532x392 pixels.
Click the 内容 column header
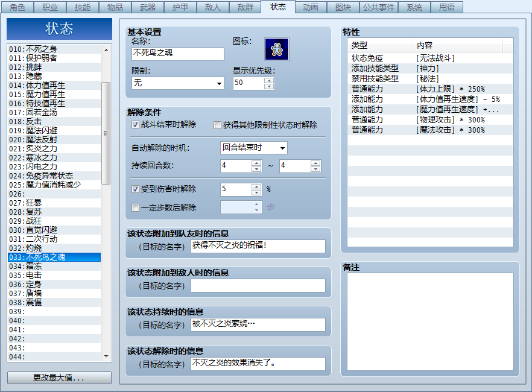coord(457,45)
